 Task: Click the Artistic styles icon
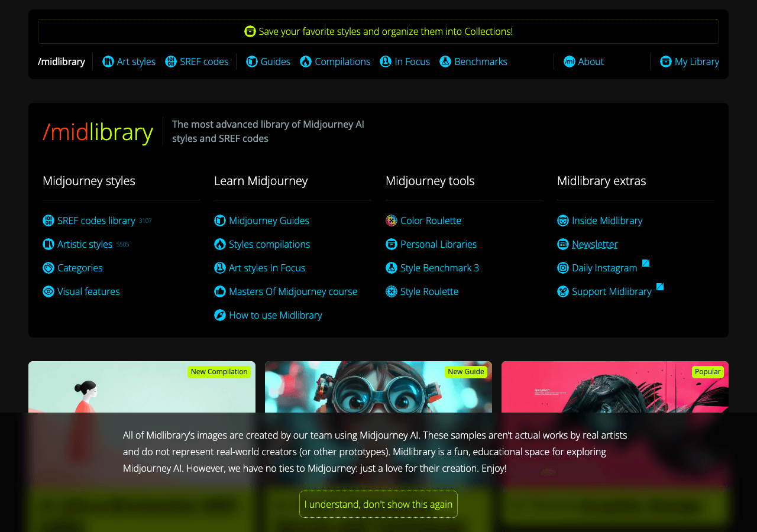[48, 244]
